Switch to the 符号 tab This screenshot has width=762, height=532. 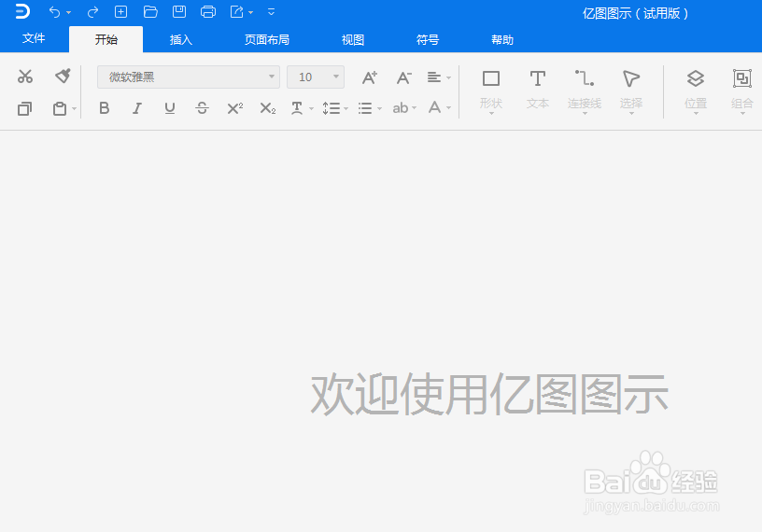click(428, 40)
